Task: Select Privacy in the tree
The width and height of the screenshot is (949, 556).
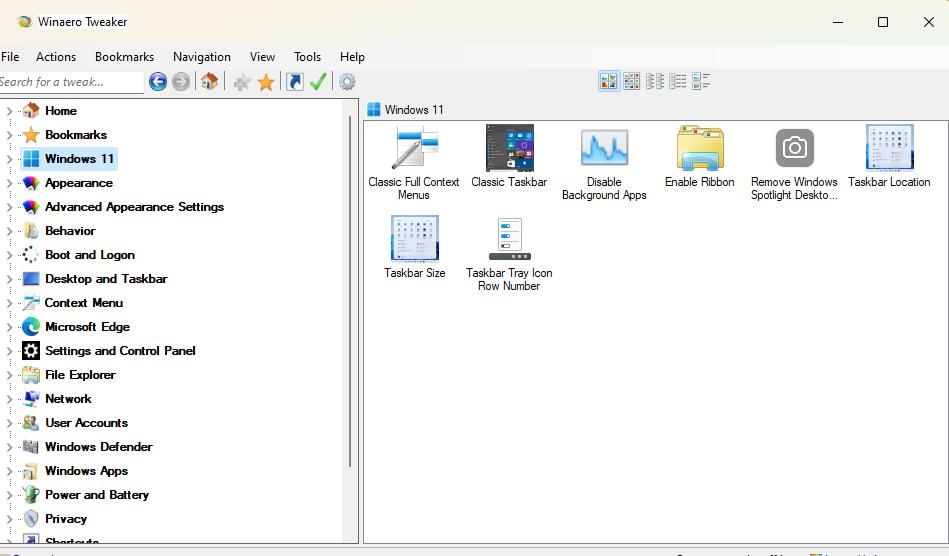Action: point(66,518)
